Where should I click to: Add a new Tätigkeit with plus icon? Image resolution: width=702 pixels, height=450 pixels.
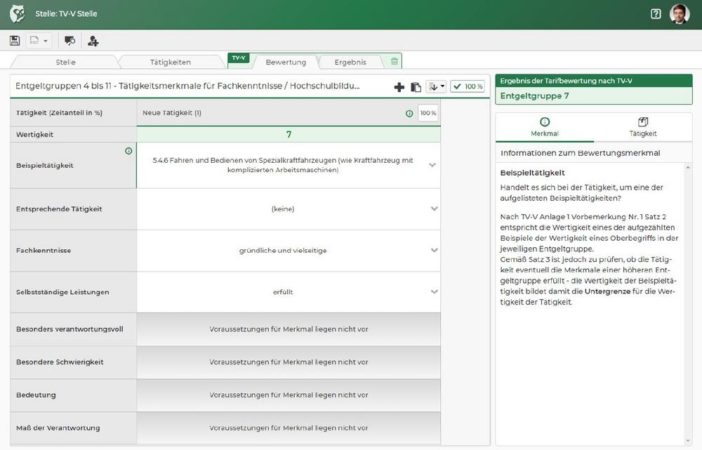[x=399, y=87]
